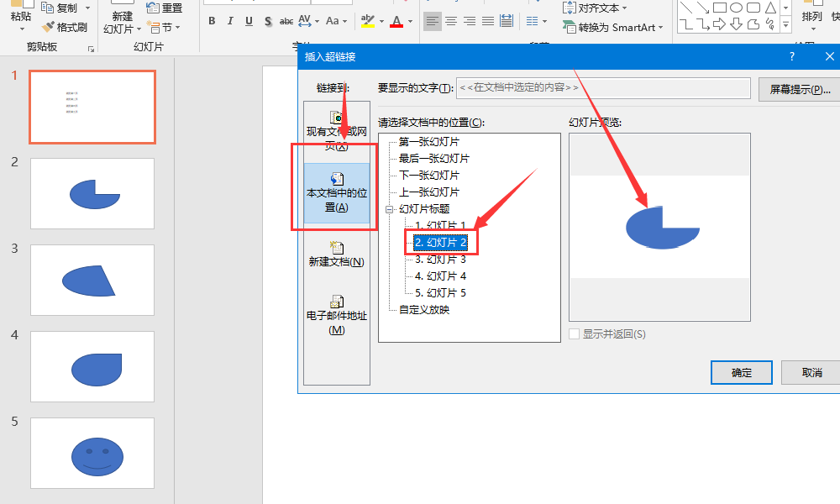
Task: Select slide 4 thumbnail in panel
Action: coord(92,366)
